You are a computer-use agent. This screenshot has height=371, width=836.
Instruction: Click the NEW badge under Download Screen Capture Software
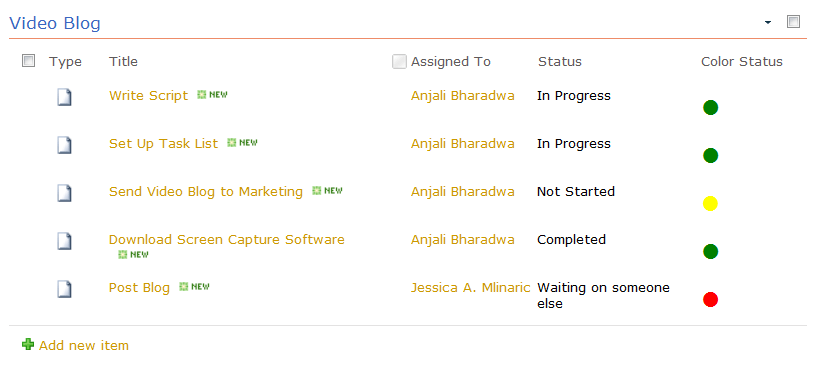click(133, 255)
